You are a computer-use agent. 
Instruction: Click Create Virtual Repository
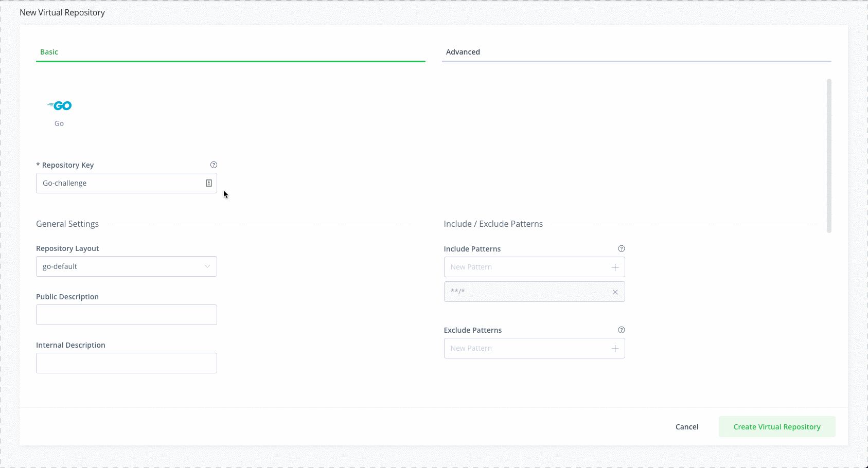click(777, 426)
